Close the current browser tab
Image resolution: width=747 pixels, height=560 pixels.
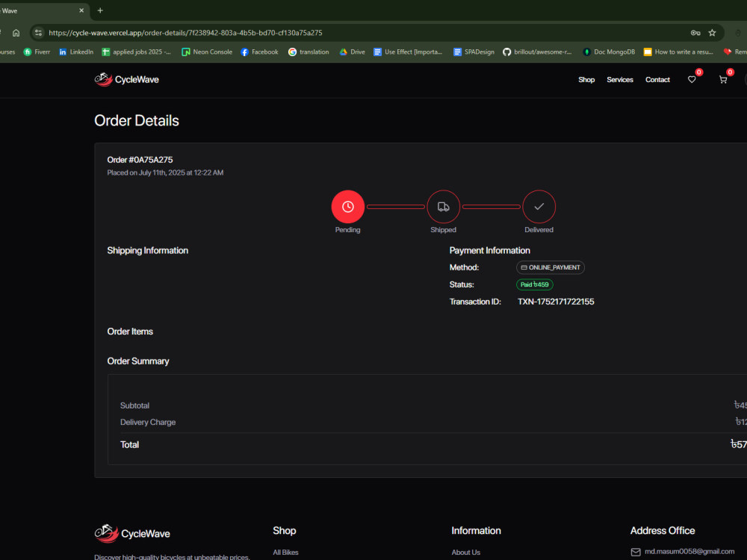tap(81, 10)
